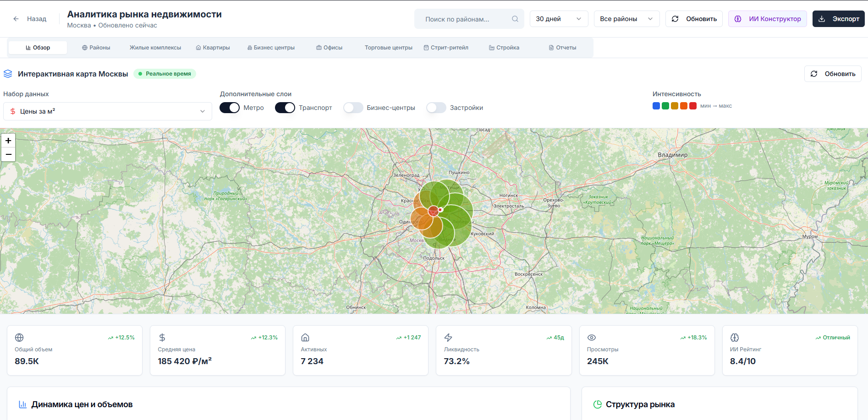Click the Реальное время badge
Image resolution: width=868 pixels, height=420 pixels.
pyautogui.click(x=165, y=74)
